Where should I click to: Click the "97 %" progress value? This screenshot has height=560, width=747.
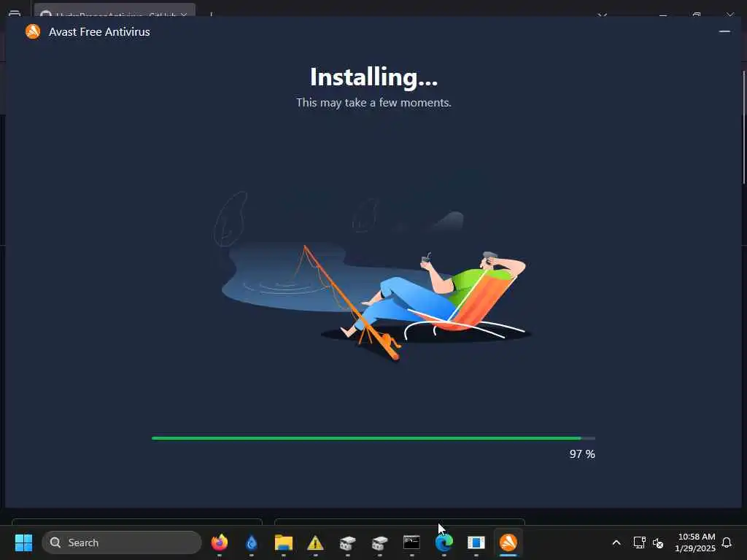coord(581,454)
